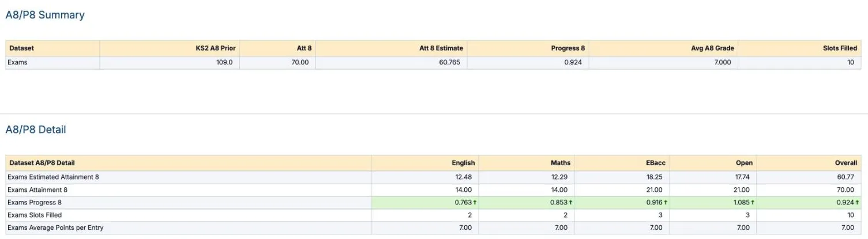Select Maths estimated attainment value 12.29
The width and height of the screenshot is (868, 239).
[x=559, y=177]
